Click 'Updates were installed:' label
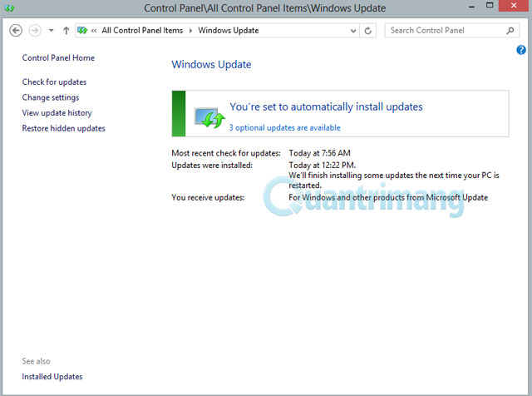The image size is (532, 396). (x=212, y=166)
